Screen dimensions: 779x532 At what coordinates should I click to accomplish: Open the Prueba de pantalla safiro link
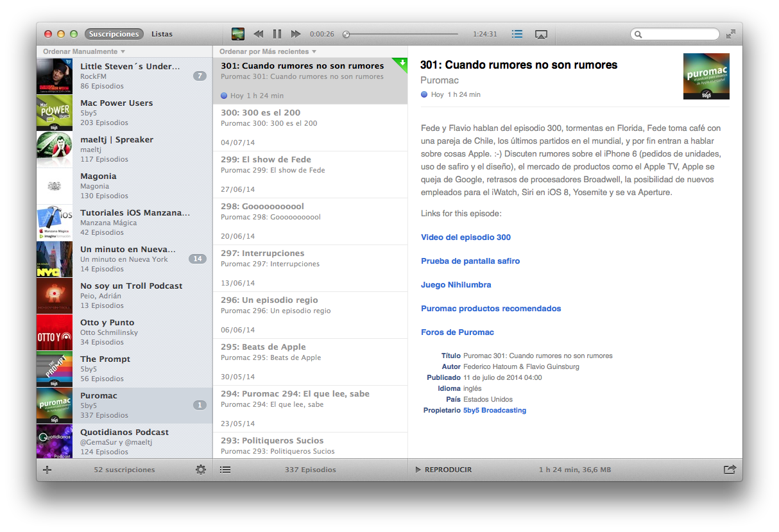click(470, 261)
